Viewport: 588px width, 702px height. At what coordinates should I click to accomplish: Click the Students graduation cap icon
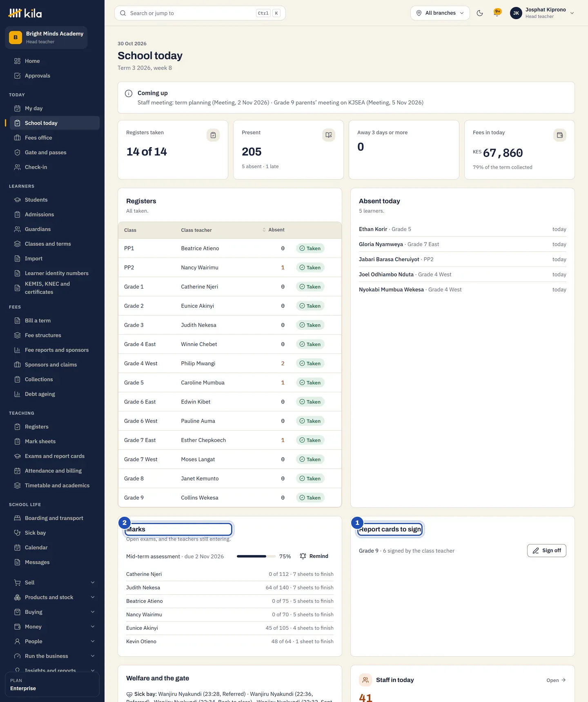pos(17,200)
